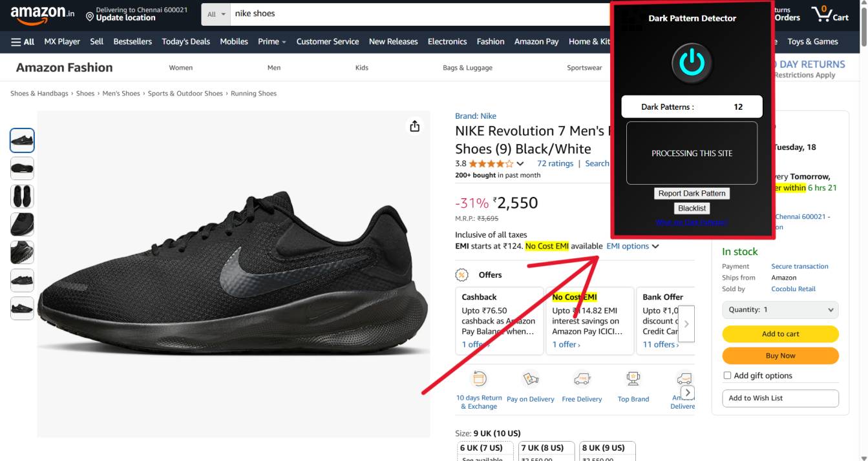Open Running Shoes breadcrumb
Viewport: 868px width, 461px height.
253,94
